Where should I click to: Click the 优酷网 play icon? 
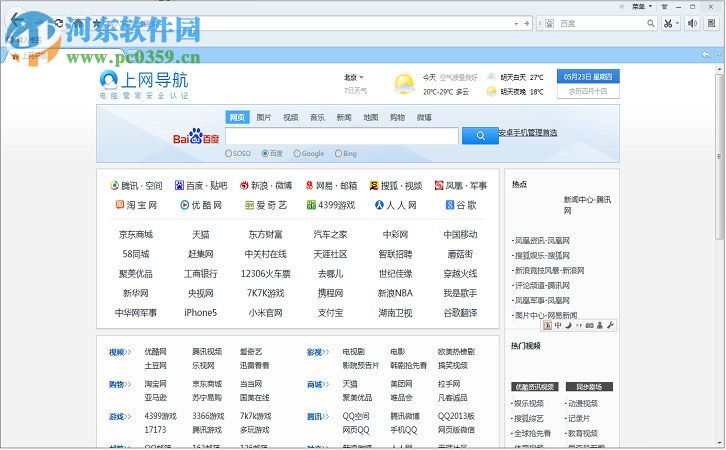pos(184,205)
